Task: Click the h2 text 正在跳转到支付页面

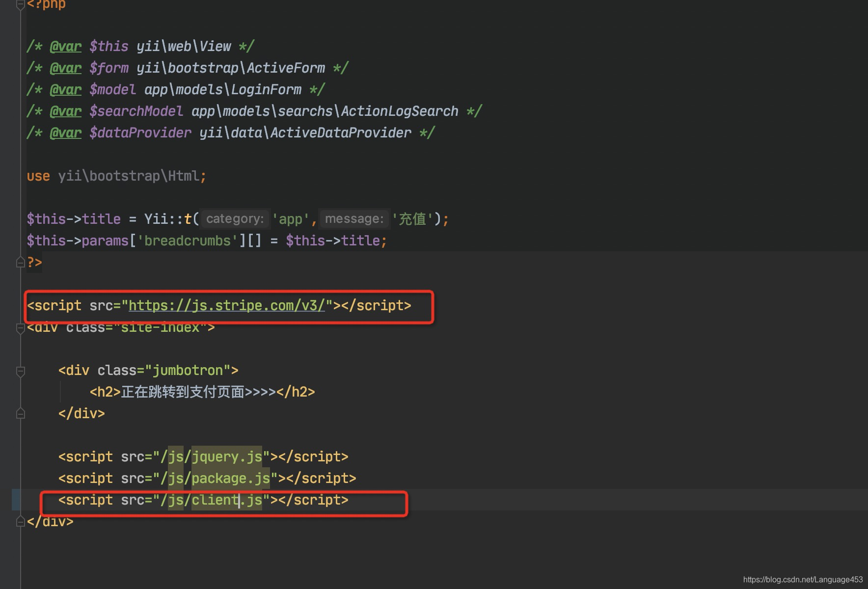Action: click(183, 392)
